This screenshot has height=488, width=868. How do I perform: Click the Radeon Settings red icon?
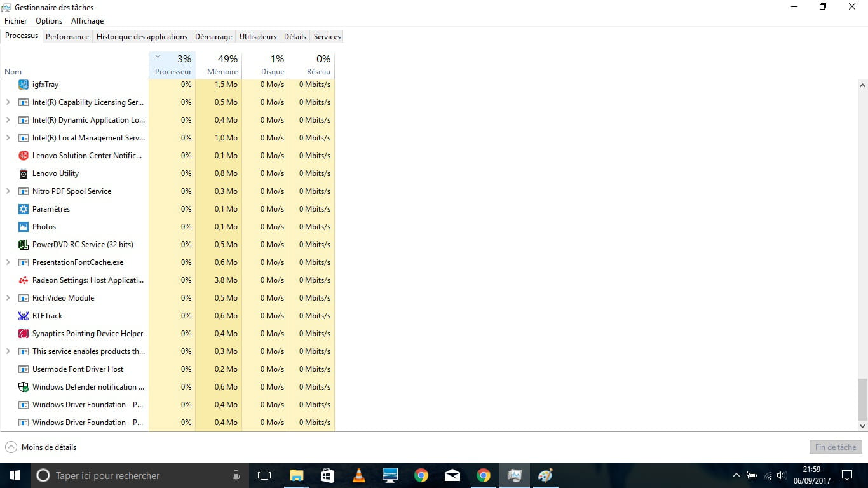(24, 280)
